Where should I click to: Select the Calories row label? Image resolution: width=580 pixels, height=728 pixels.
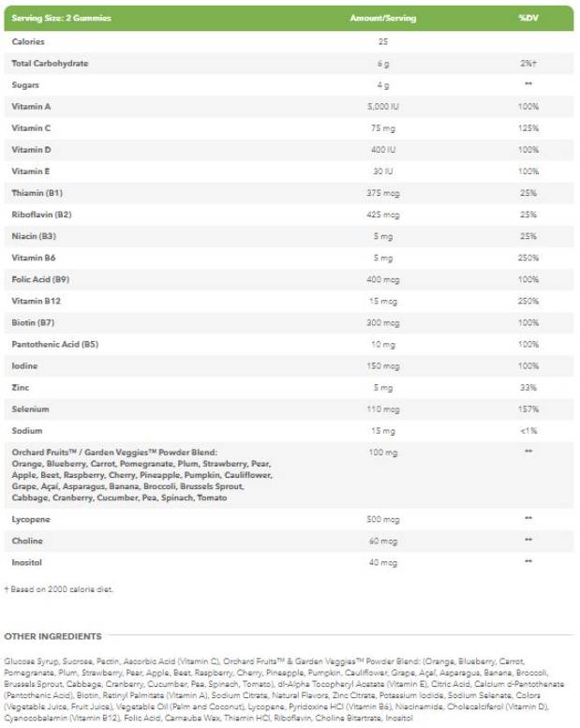pos(27,41)
